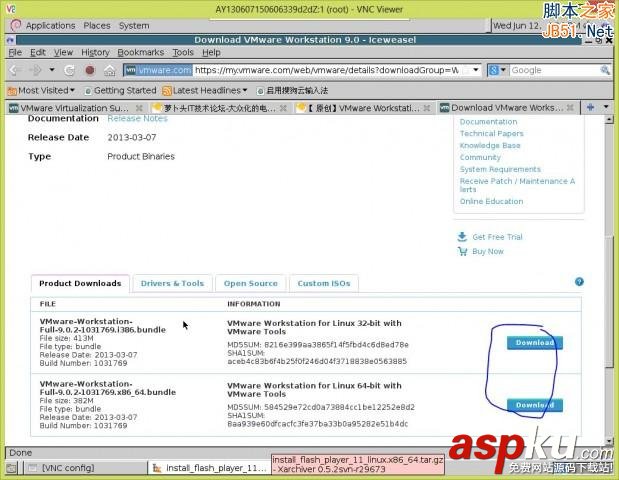Open a new tab with plus icon

point(591,107)
